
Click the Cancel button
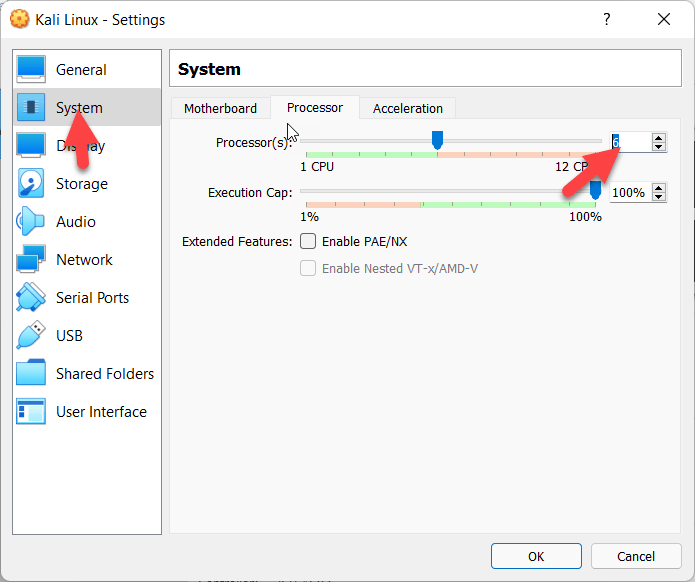tap(636, 556)
